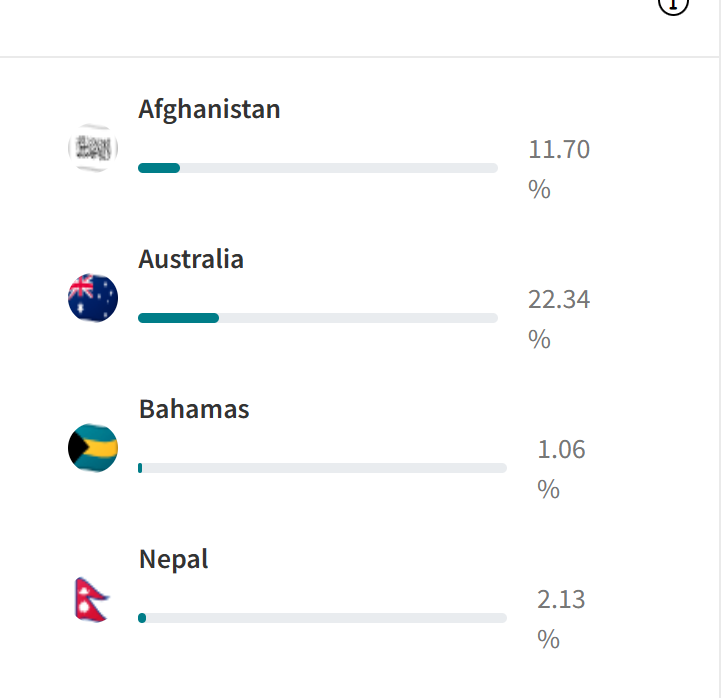
Task: Select the Australia flag icon
Action: coord(93,297)
